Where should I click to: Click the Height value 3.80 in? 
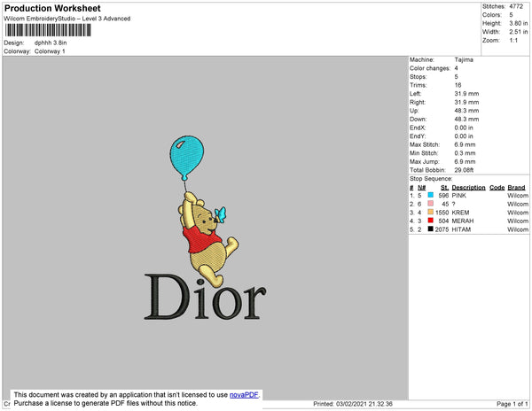tap(519, 23)
